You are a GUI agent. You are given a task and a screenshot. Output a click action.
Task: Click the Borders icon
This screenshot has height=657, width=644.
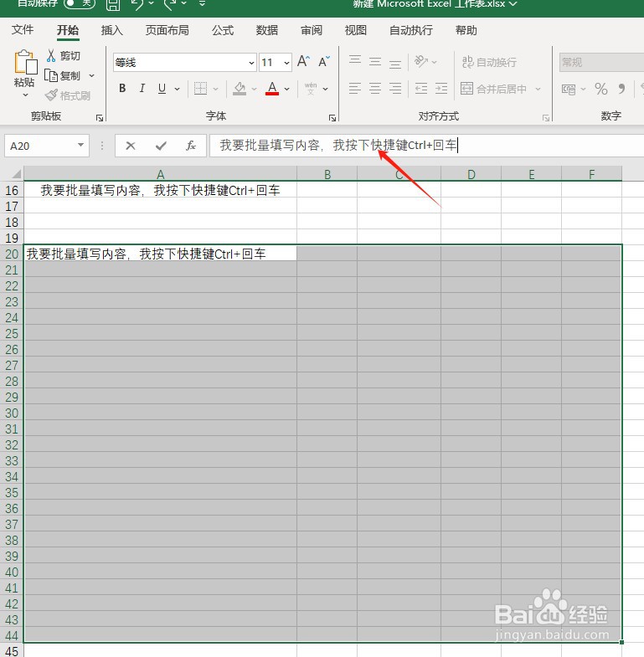(200, 89)
